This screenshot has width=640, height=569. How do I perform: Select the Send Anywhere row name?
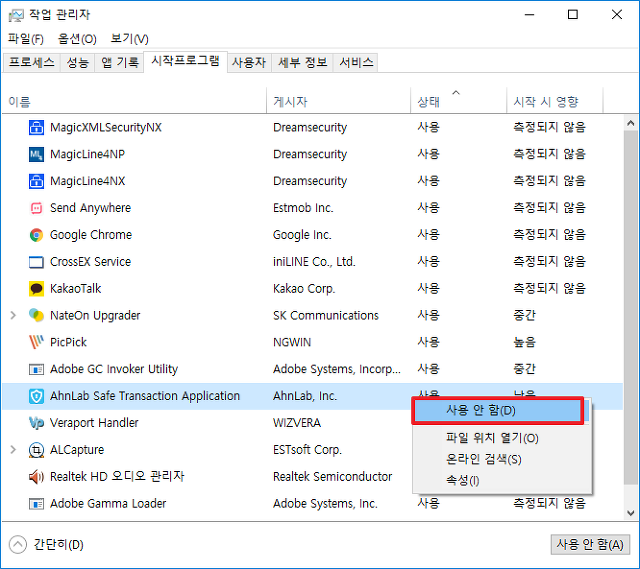[90, 208]
